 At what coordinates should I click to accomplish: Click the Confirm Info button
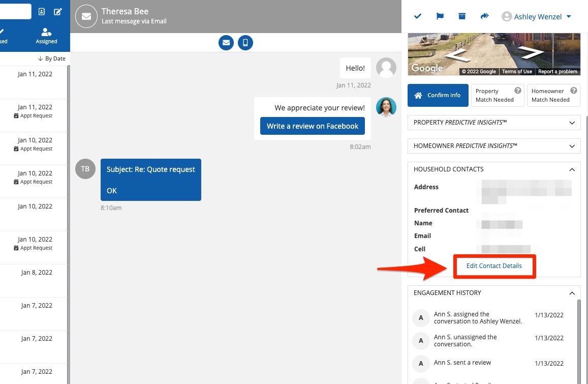(438, 95)
